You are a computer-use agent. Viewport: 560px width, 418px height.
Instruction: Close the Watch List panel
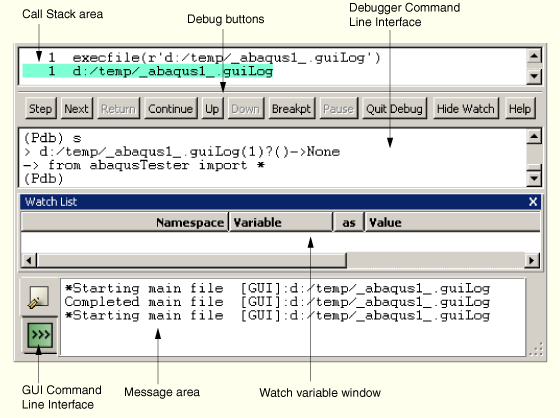pyautogui.click(x=533, y=202)
